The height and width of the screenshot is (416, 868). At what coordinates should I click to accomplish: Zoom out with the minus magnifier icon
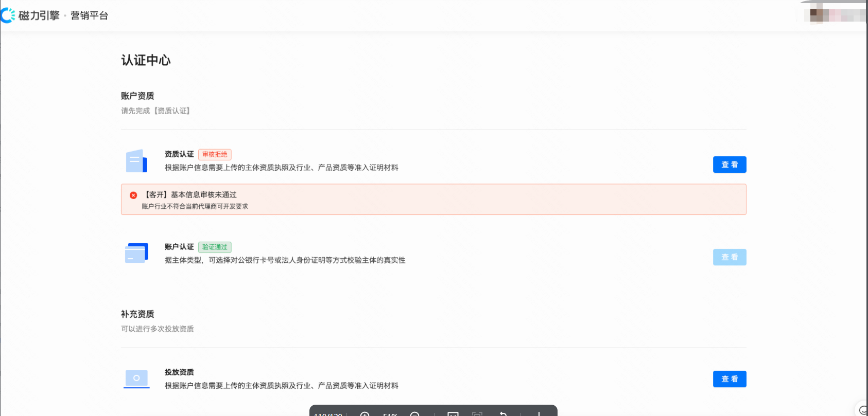(415, 414)
